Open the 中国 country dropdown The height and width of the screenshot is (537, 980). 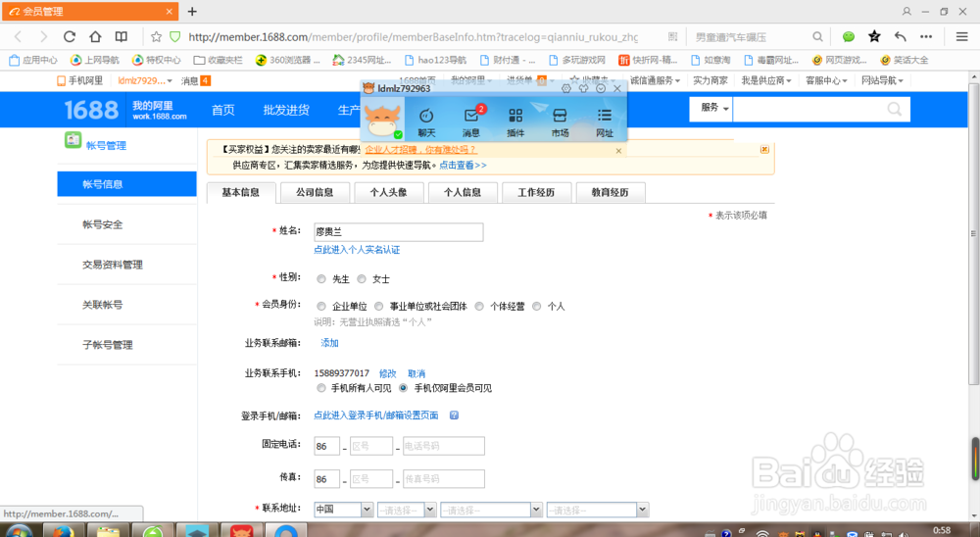coord(344,510)
